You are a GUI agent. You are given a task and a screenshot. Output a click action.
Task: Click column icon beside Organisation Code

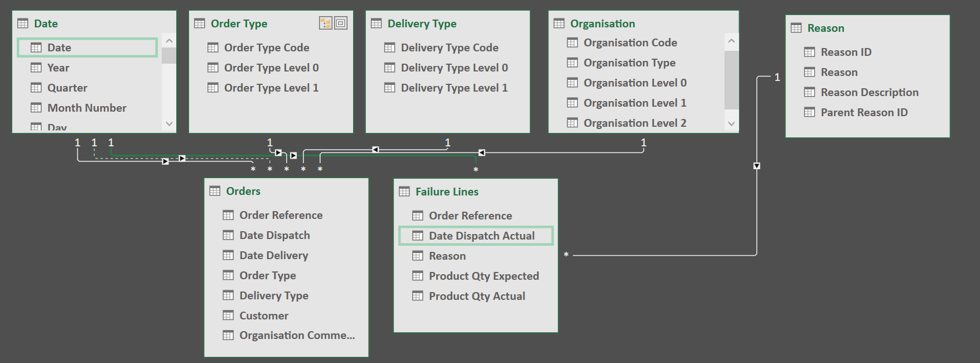(x=572, y=42)
